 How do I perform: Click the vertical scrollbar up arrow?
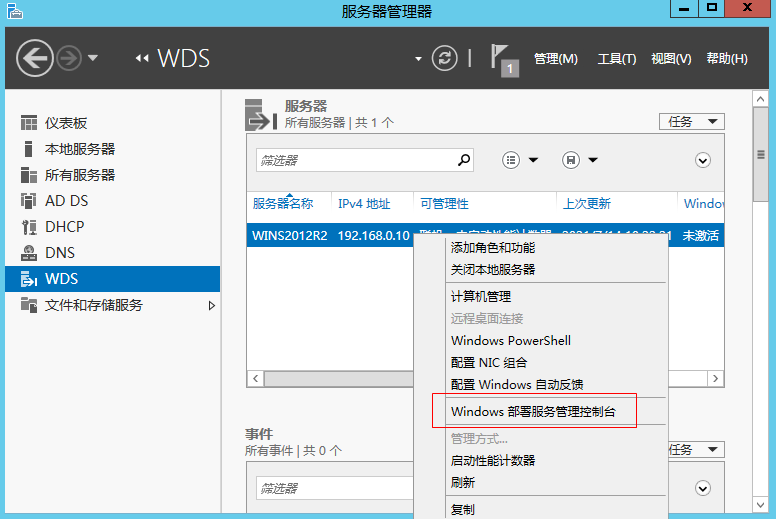coord(760,99)
